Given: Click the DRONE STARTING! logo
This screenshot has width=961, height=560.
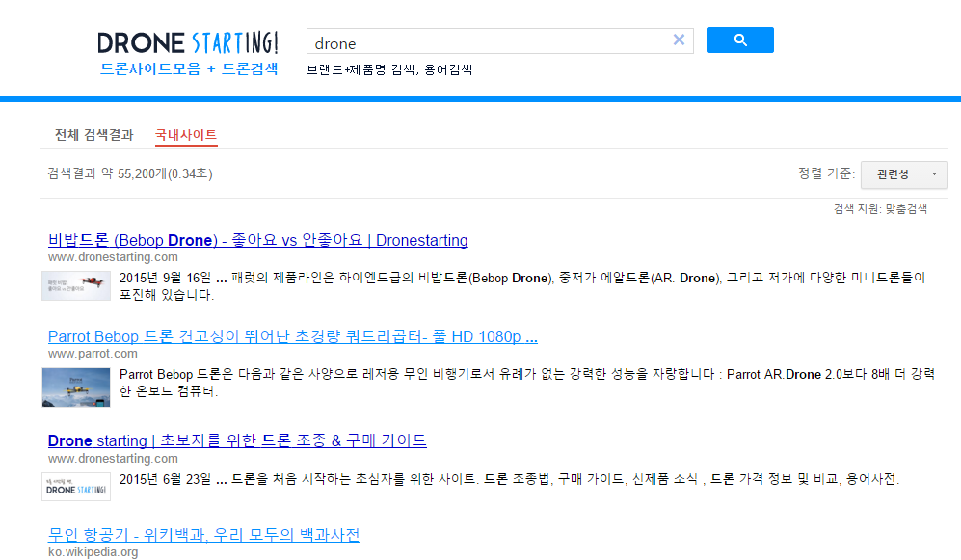Looking at the screenshot, I should pyautogui.click(x=188, y=42).
